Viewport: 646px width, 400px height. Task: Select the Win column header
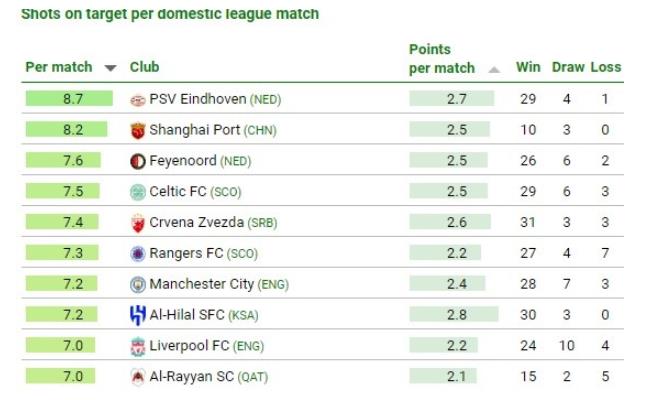tap(528, 67)
